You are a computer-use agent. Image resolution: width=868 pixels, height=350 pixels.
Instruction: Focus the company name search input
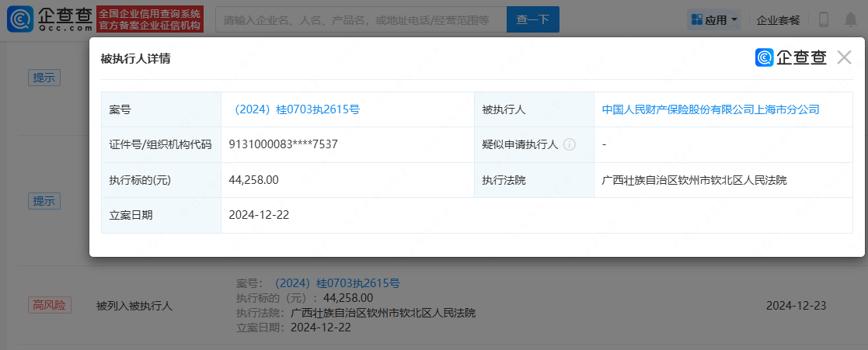point(360,19)
